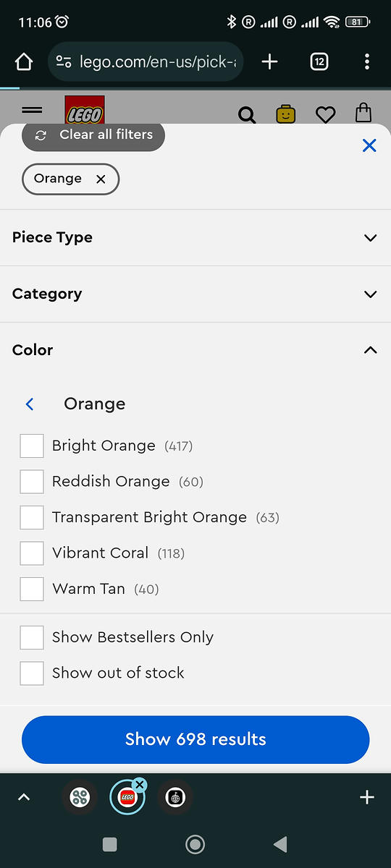Screen dimensions: 391x868
Task: Open the wishlist heart icon
Action: 326,114
